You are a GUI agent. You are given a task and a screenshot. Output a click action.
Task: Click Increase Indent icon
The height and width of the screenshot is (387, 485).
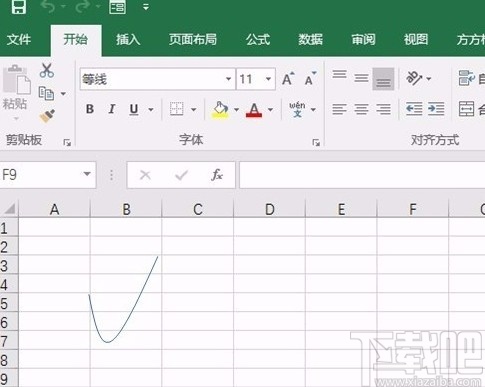pos(436,109)
